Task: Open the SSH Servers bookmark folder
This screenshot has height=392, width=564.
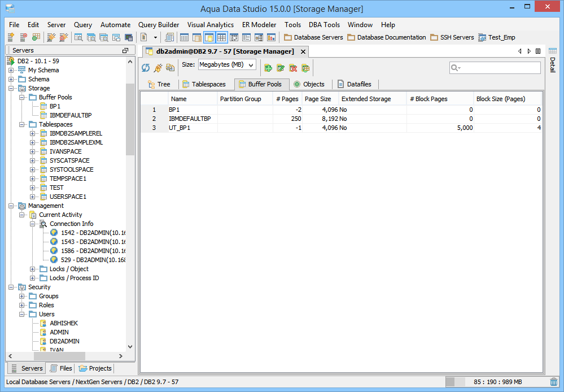Action: pos(452,37)
